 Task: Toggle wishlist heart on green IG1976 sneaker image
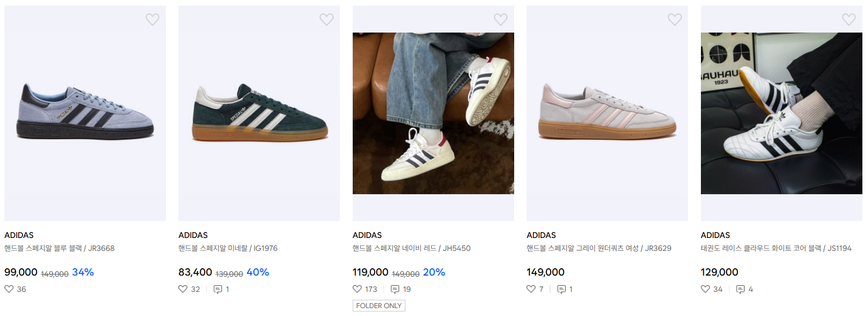326,20
